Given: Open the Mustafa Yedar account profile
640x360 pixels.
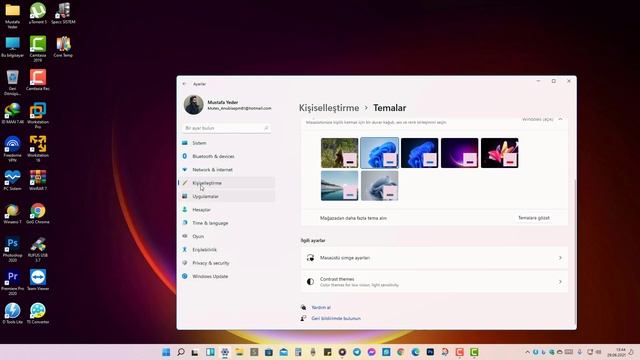Looking at the screenshot, I should coord(228,105).
